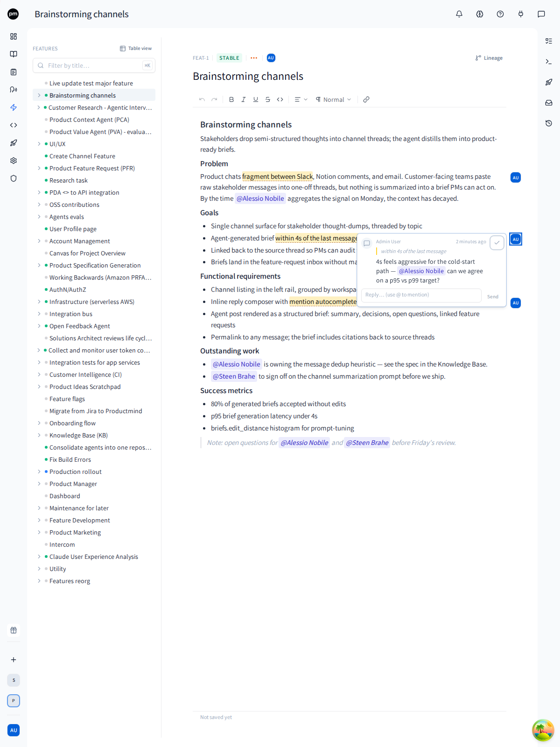Click the pm logo at top left
The height and width of the screenshot is (747, 560).
tap(13, 14)
